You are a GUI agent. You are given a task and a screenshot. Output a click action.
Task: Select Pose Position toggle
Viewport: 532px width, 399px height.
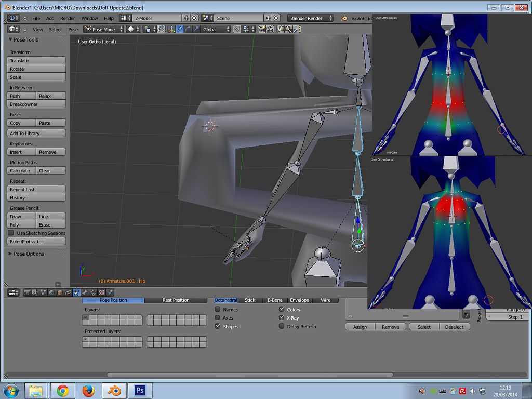[x=113, y=300]
